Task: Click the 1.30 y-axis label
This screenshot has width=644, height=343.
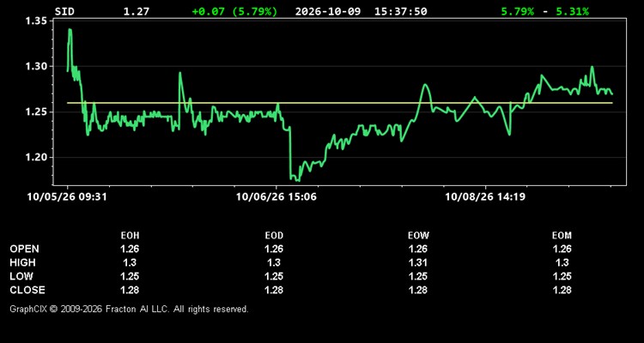Action: point(37,67)
